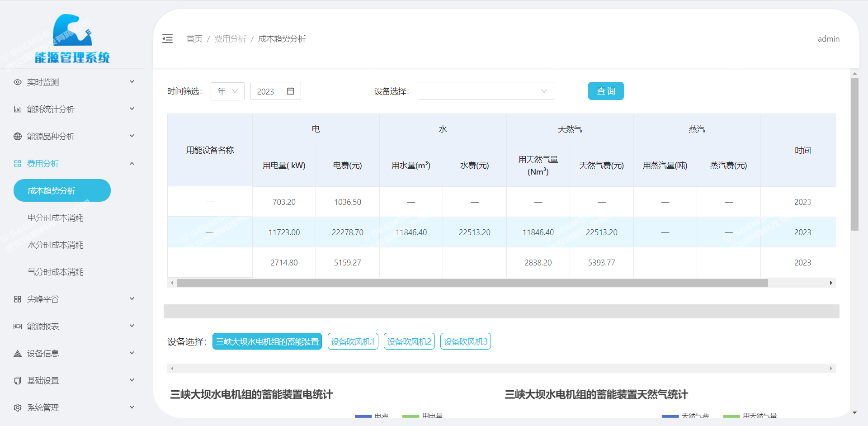Image resolution: width=868 pixels, height=426 pixels.
Task: Click the device list scroll right arrow
Action: (x=831, y=368)
